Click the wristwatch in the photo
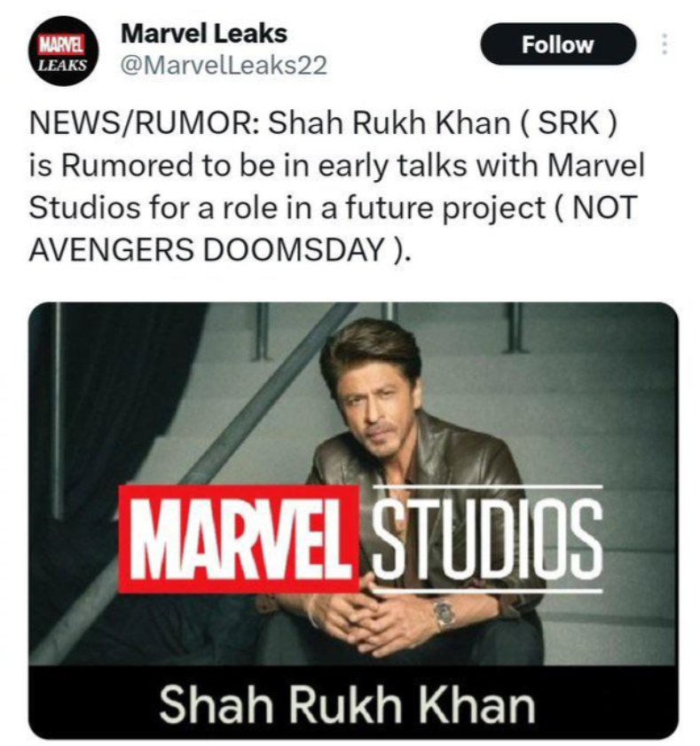The width and height of the screenshot is (700, 746). 444,615
